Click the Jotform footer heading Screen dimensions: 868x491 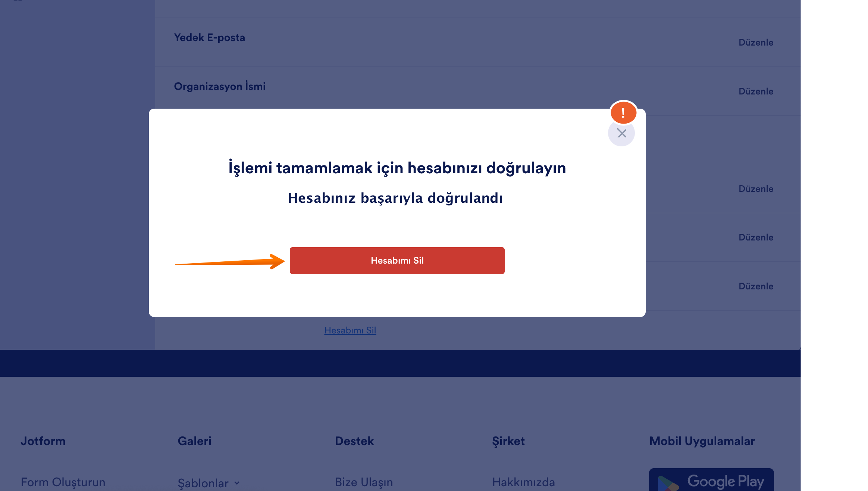[43, 441]
